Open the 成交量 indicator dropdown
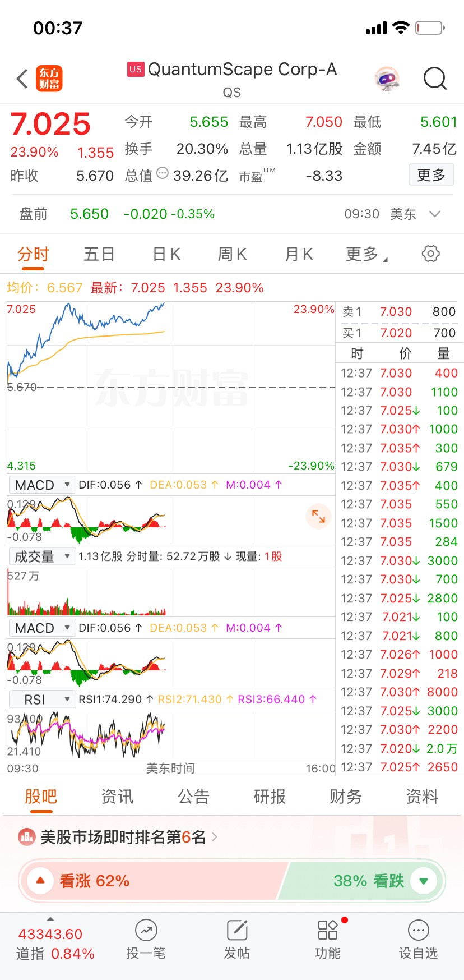The width and height of the screenshot is (464, 980). pos(42,556)
